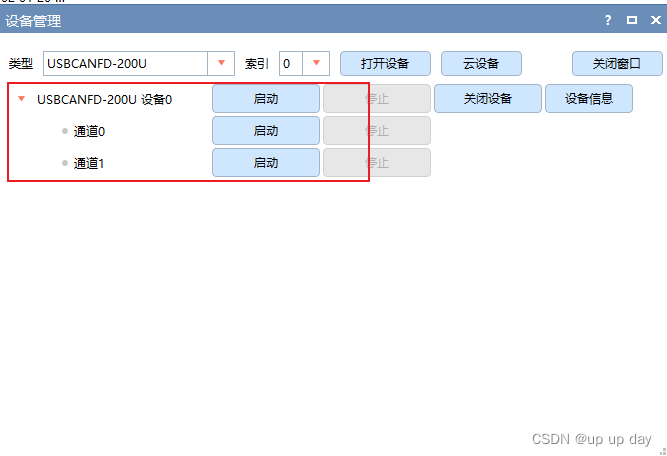Click 启动 for USBCANFD-200U 设备0
The width and height of the screenshot is (667, 456).
pos(266,99)
